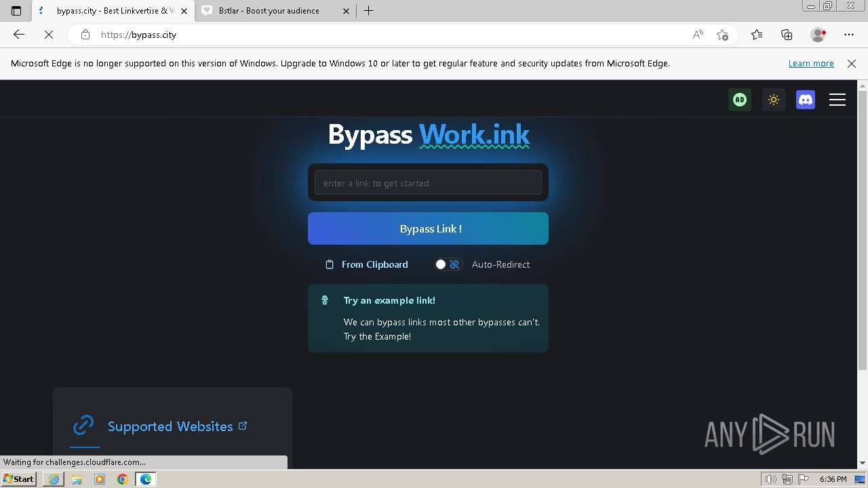868x488 pixels.
Task: Open the Action Center flag icon
Action: (x=804, y=479)
